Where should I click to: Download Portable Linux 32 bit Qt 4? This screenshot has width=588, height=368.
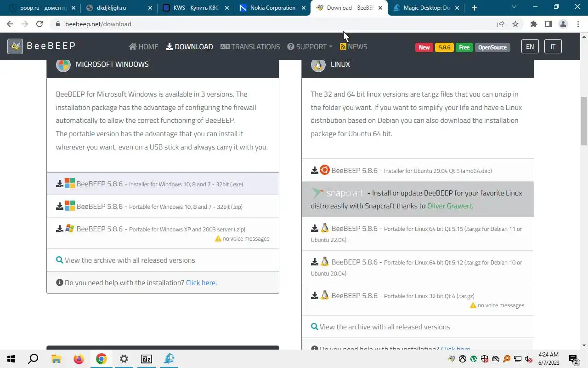tap(418, 299)
